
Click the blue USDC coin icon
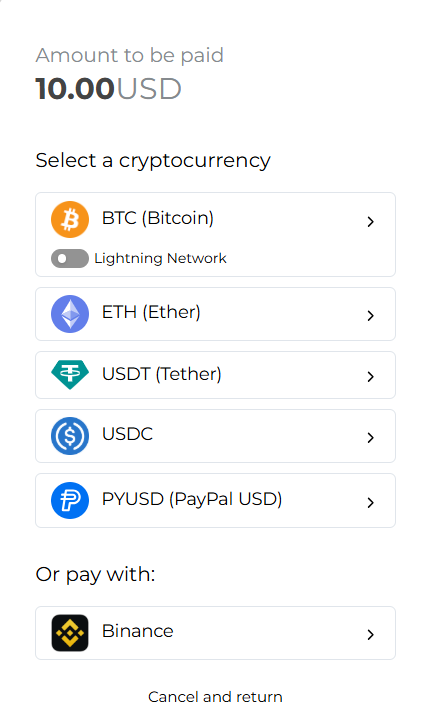click(x=70, y=436)
